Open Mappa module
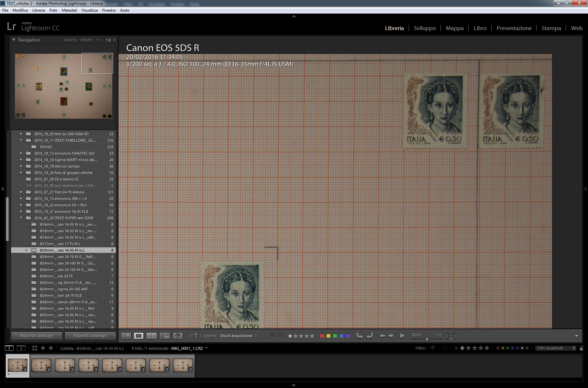588x388 pixels. click(455, 28)
